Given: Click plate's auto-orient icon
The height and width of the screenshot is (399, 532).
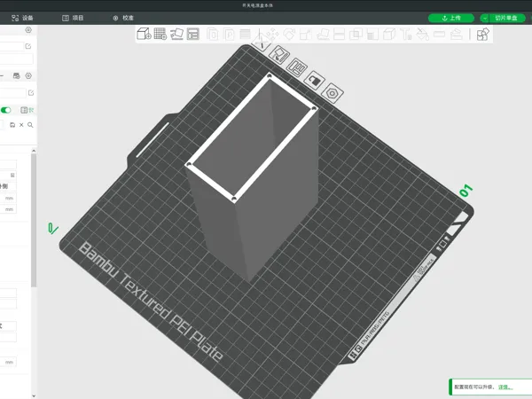Looking at the screenshot, I should (279, 55).
